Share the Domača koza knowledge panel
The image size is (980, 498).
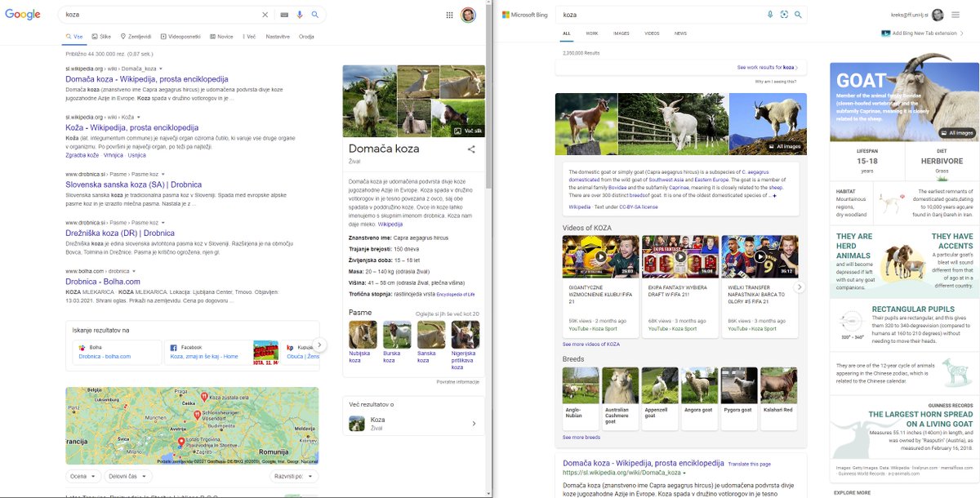pos(470,149)
